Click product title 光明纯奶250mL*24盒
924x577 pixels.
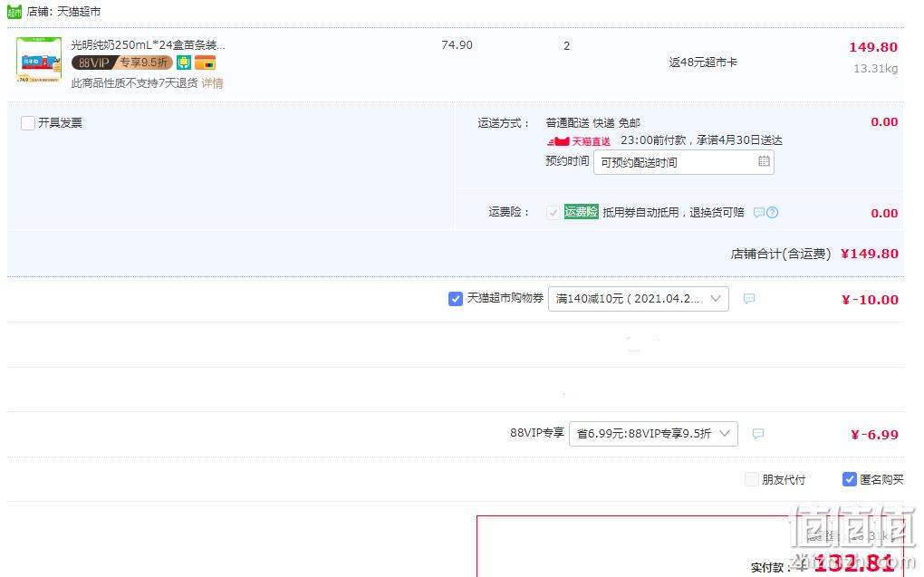(148, 44)
